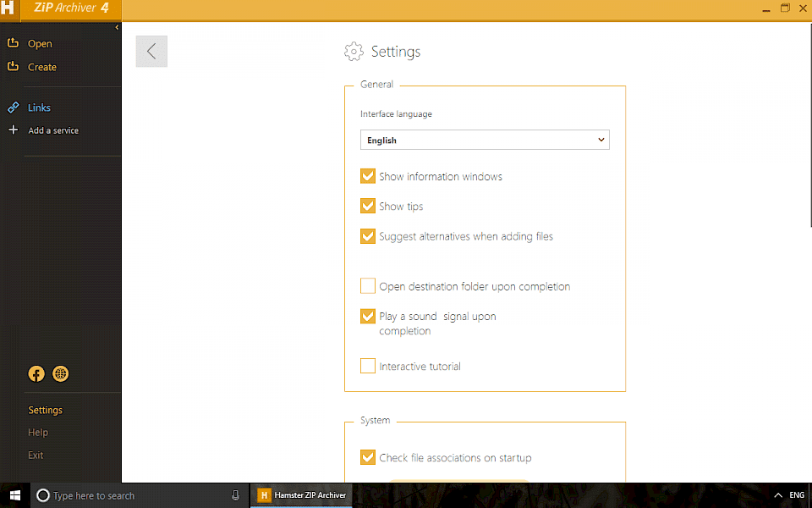Disable Suggest alternatives when adding files
This screenshot has height=508, width=812.
click(x=368, y=236)
